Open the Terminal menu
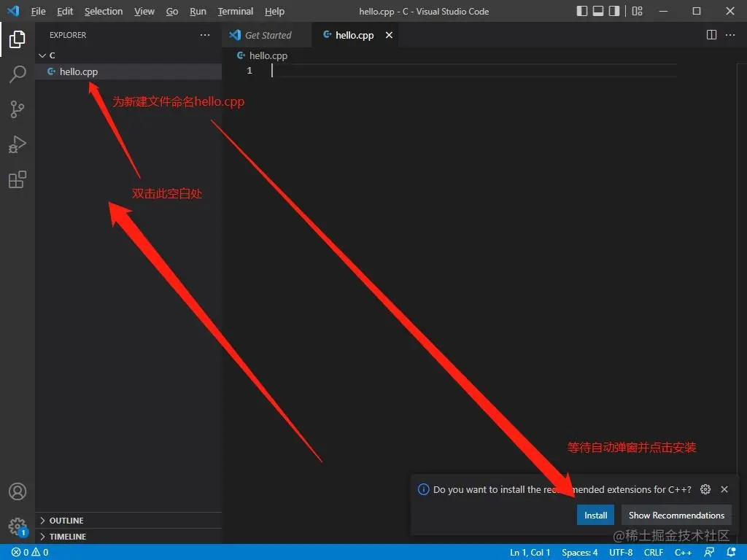Viewport: 747px width, 560px height. pyautogui.click(x=236, y=11)
